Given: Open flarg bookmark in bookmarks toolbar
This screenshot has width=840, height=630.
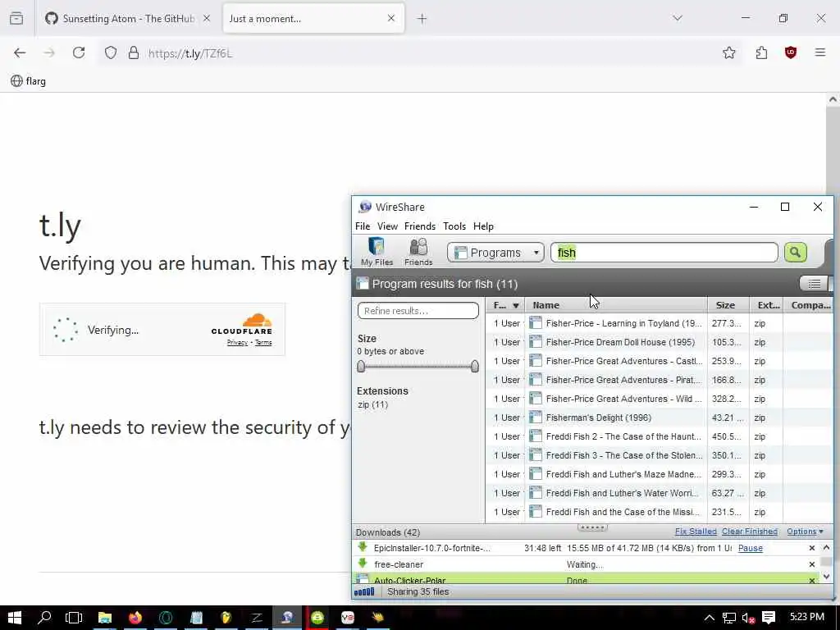Looking at the screenshot, I should tap(29, 81).
